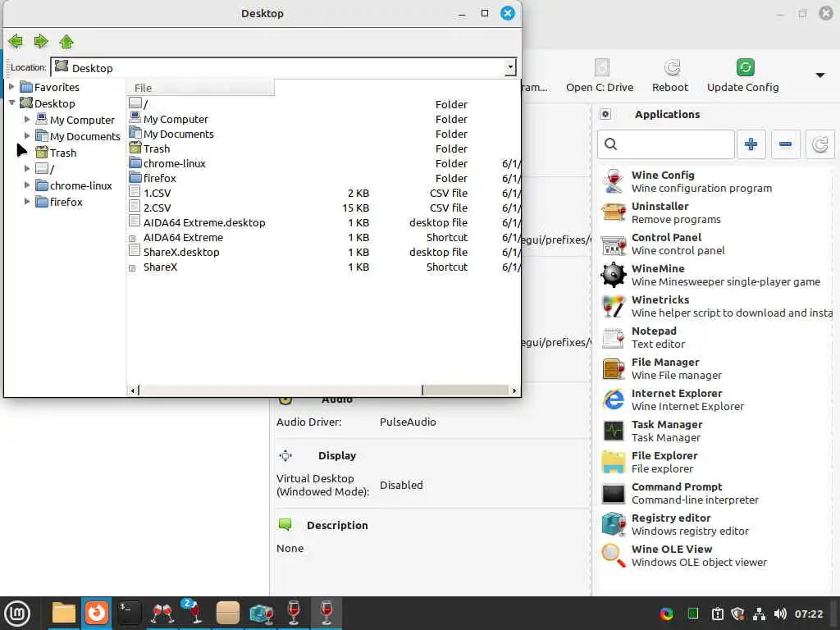Open Wine Config

pyautogui.click(x=715, y=181)
